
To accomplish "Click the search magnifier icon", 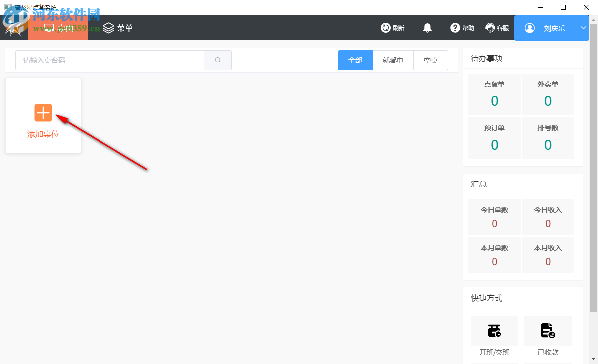I will (218, 60).
